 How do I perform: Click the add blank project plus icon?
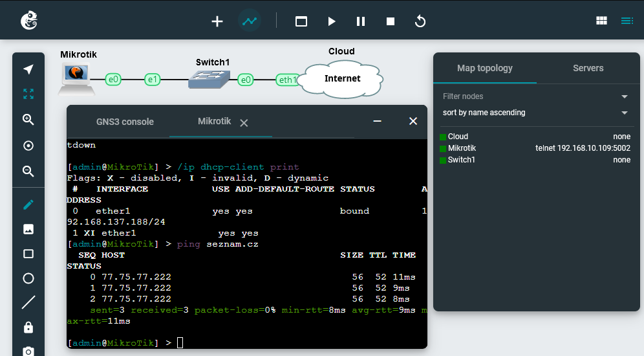217,21
